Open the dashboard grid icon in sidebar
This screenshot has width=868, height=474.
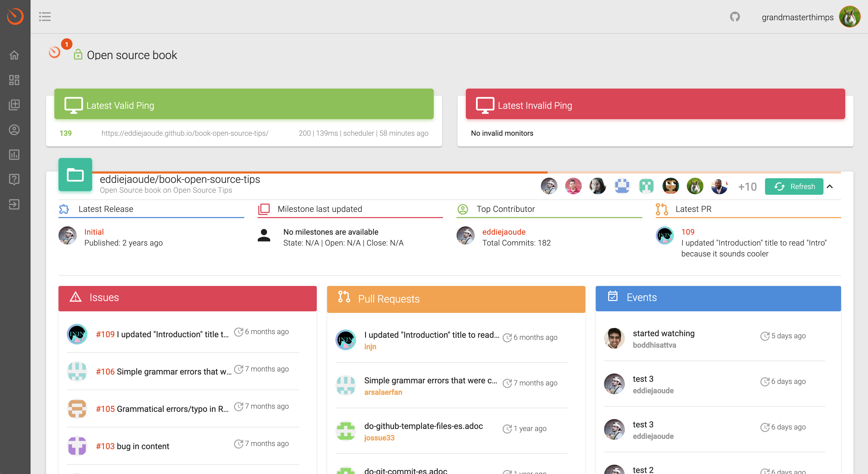[14, 80]
